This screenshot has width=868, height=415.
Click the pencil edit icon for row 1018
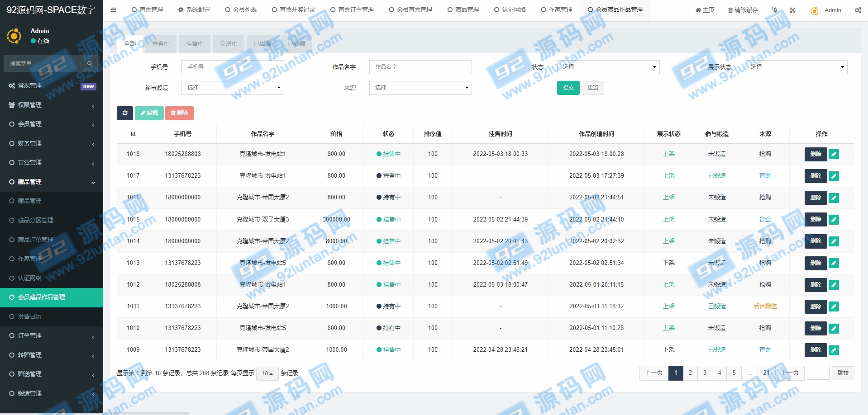pos(834,154)
